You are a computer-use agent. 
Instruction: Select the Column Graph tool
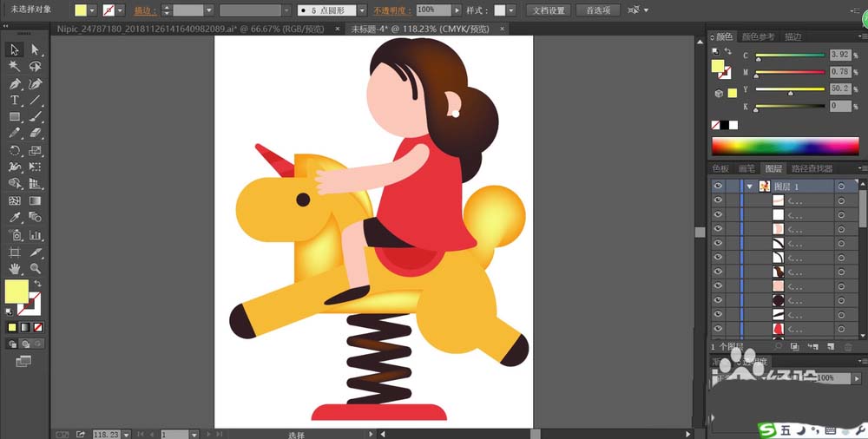36,235
